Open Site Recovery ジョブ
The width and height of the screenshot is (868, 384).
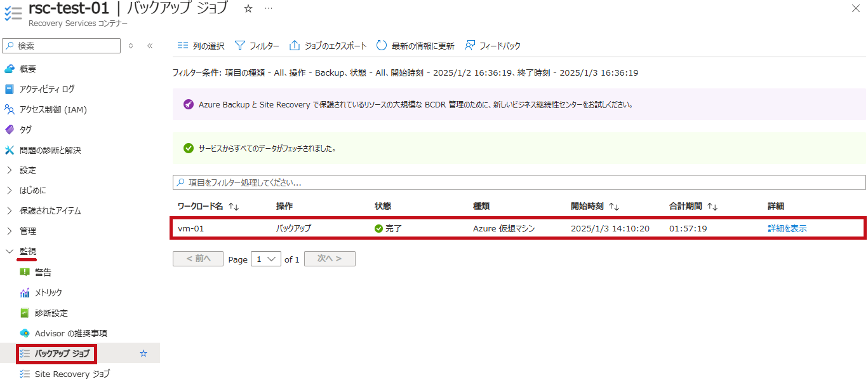pos(72,374)
